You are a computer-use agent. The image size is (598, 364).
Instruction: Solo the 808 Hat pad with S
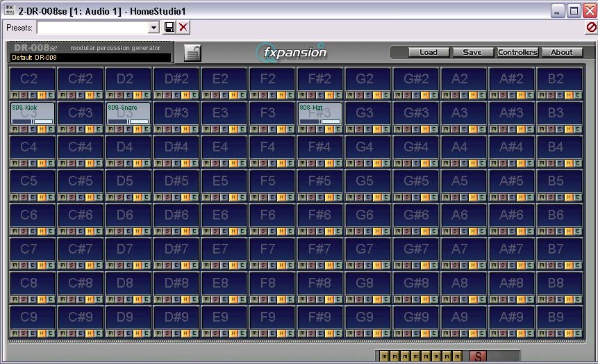tap(312, 129)
